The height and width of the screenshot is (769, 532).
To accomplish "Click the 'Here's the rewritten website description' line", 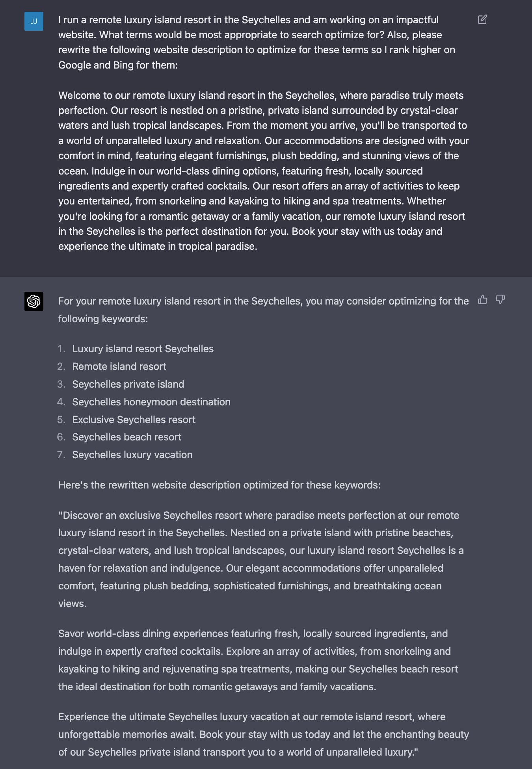I will click(x=219, y=485).
